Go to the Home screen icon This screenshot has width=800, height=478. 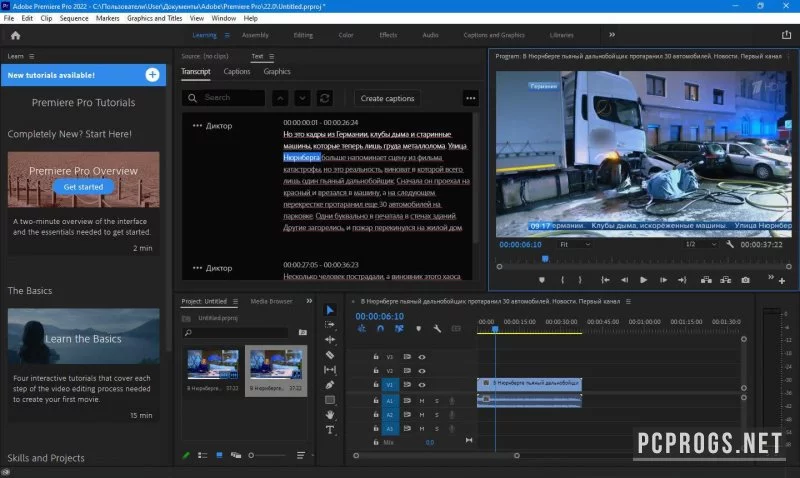click(x=15, y=35)
